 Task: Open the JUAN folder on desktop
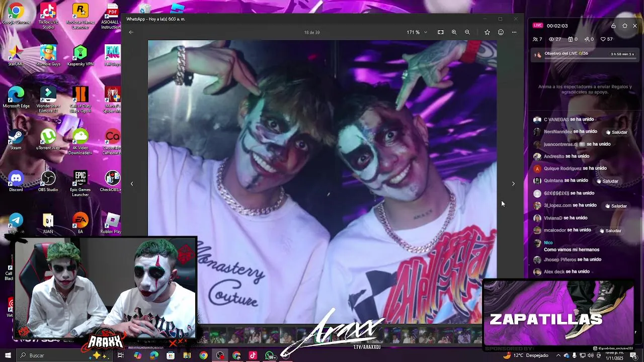[48, 223]
